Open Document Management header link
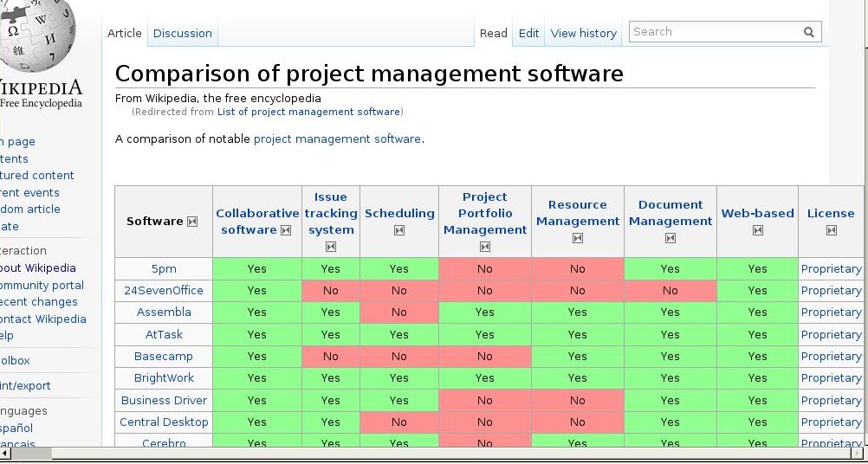Viewport: 868px width, 464px height. pos(670,213)
